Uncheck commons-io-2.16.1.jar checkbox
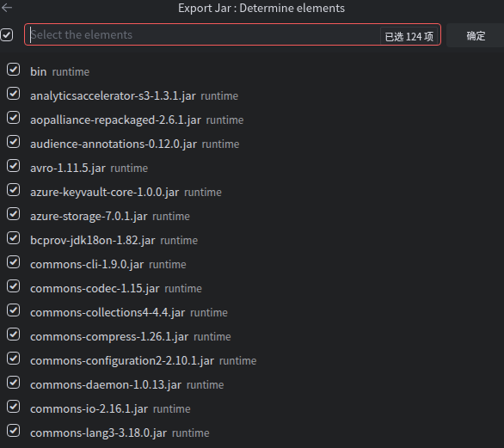Screen dimensions: 504x448 14,407
